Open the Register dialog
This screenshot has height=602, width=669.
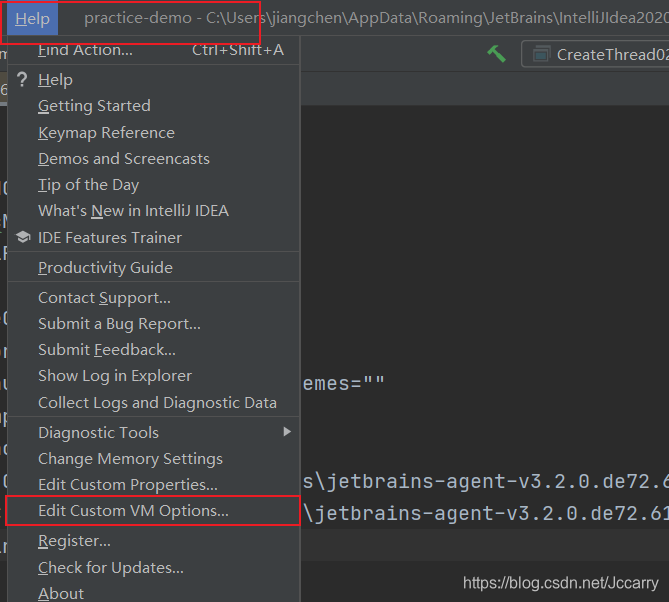point(154,541)
